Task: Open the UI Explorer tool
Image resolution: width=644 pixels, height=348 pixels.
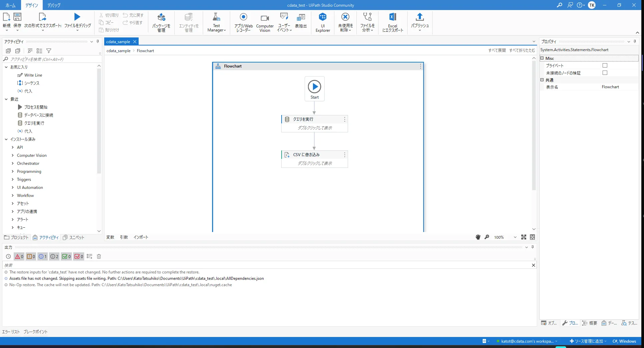Action: [x=322, y=22]
